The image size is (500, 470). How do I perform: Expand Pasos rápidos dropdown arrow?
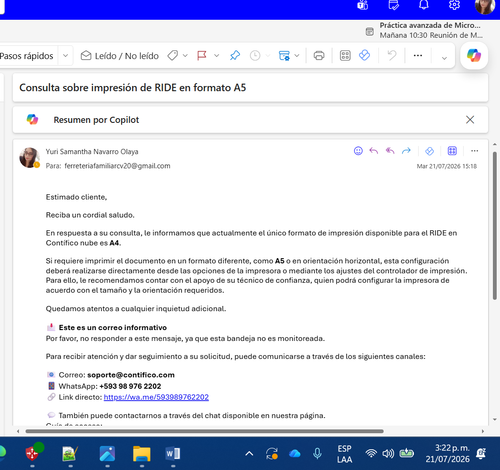[x=65, y=56]
